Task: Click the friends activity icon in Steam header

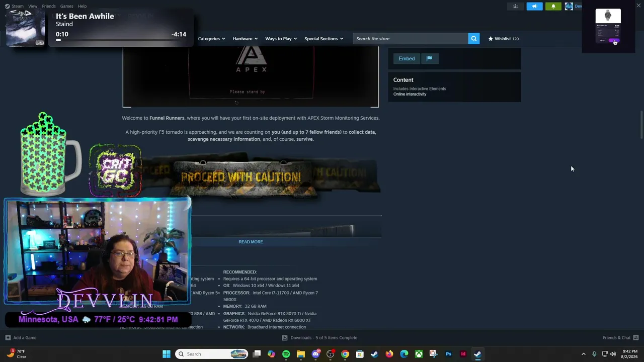Action: pos(515,6)
